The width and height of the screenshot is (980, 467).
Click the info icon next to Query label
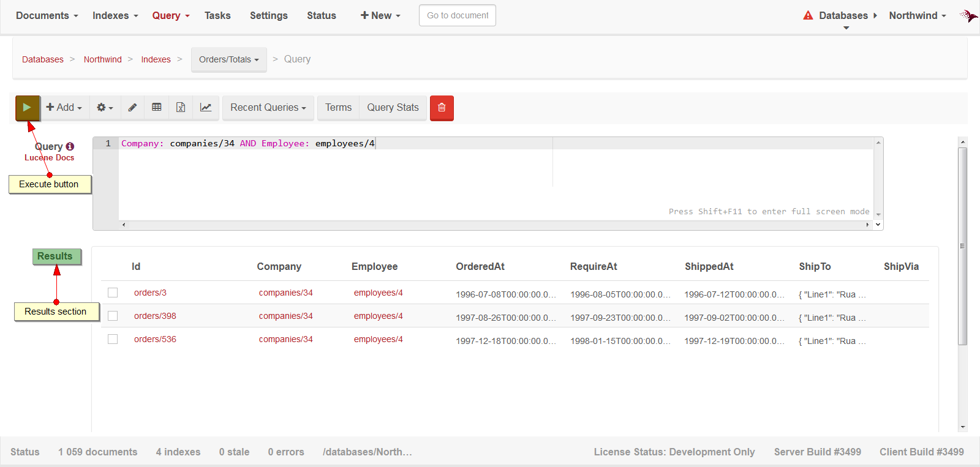click(70, 146)
